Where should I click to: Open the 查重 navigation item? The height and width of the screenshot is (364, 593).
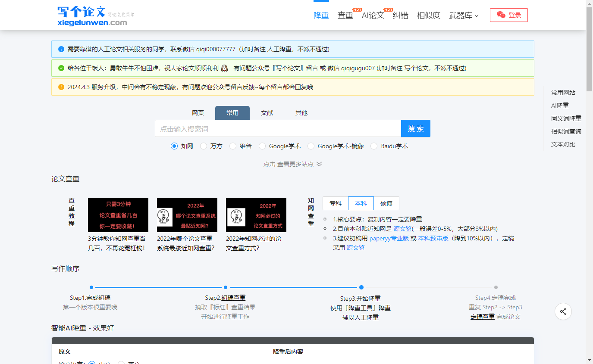pos(345,16)
